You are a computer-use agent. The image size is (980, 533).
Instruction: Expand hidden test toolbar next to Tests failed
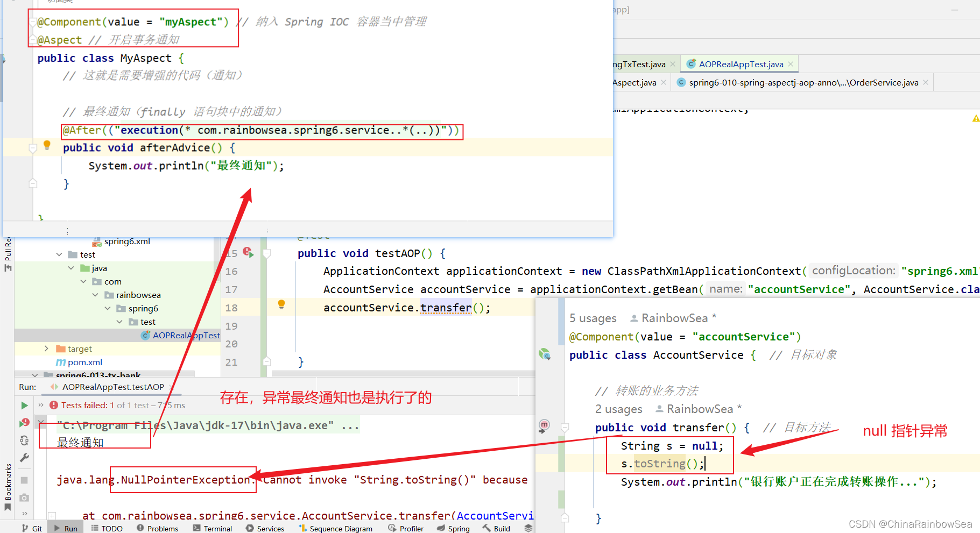pyautogui.click(x=41, y=405)
